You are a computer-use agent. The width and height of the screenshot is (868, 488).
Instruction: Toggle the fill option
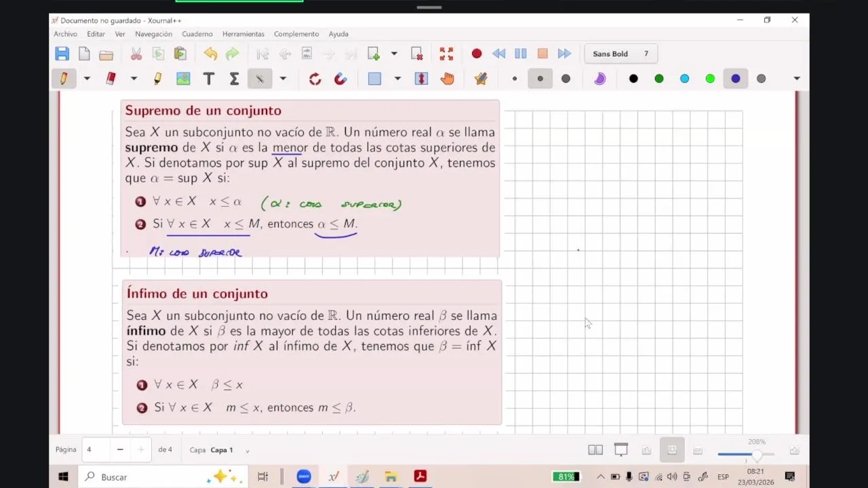coord(599,79)
